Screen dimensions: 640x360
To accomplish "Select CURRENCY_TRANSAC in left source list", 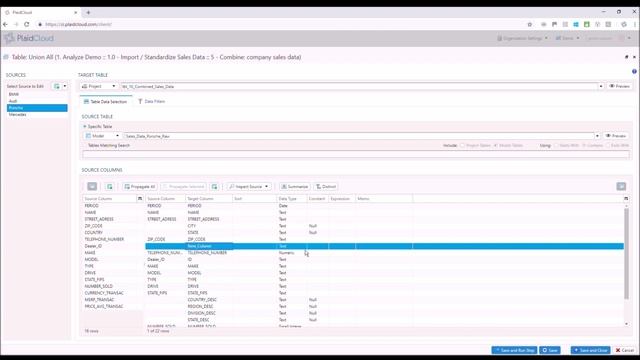I will pyautogui.click(x=104, y=293).
